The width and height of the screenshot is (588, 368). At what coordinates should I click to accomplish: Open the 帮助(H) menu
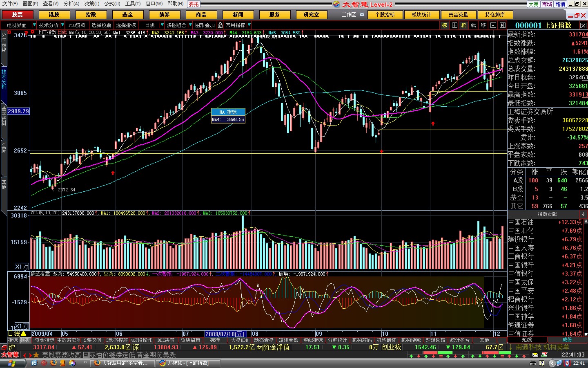click(x=175, y=4)
